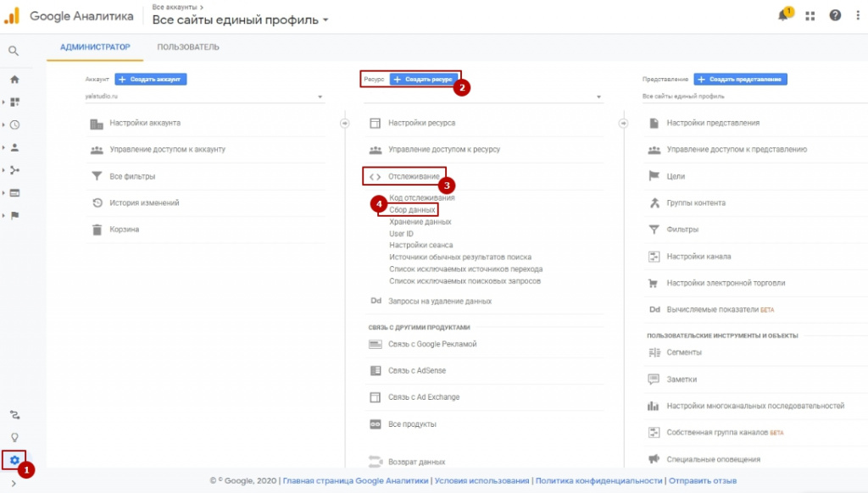The image size is (868, 493).
Task: Click the note icon beside Заметки
Action: point(654,379)
